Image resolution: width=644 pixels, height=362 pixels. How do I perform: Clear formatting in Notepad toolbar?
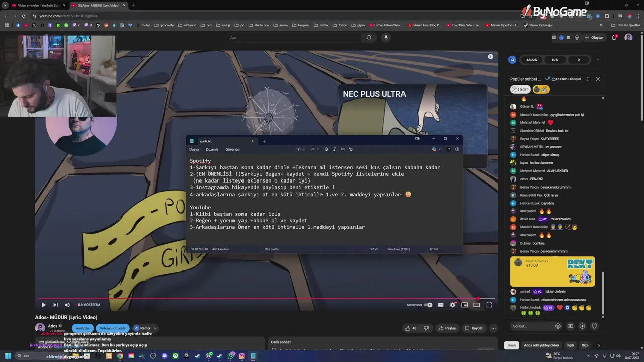click(351, 149)
